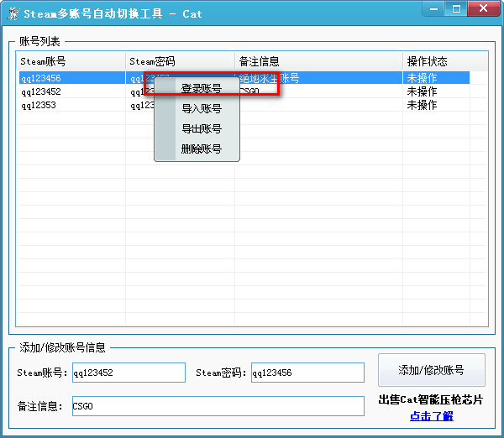Click the 备注信息 text field containing CSGO

click(218, 406)
